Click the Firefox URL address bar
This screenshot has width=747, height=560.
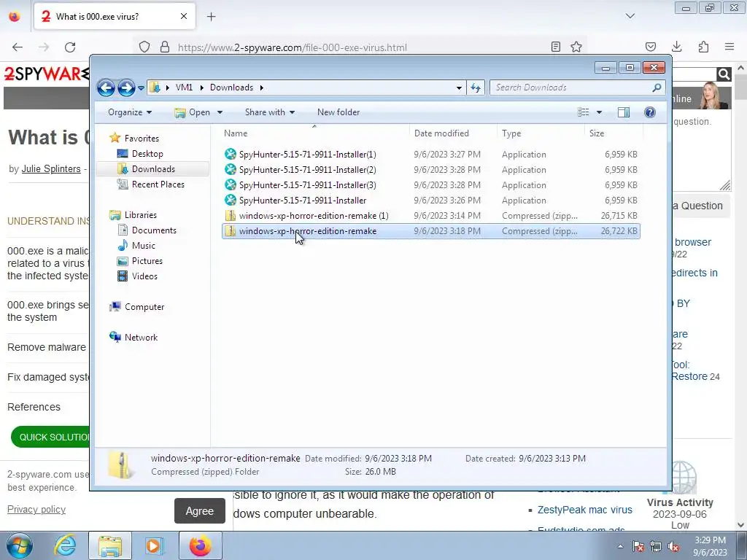pos(360,47)
